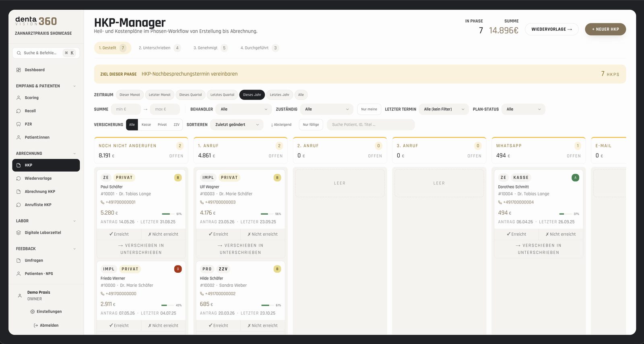This screenshot has height=344, width=644.
Task: Open the Zuständig dropdown
Action: pyautogui.click(x=327, y=109)
